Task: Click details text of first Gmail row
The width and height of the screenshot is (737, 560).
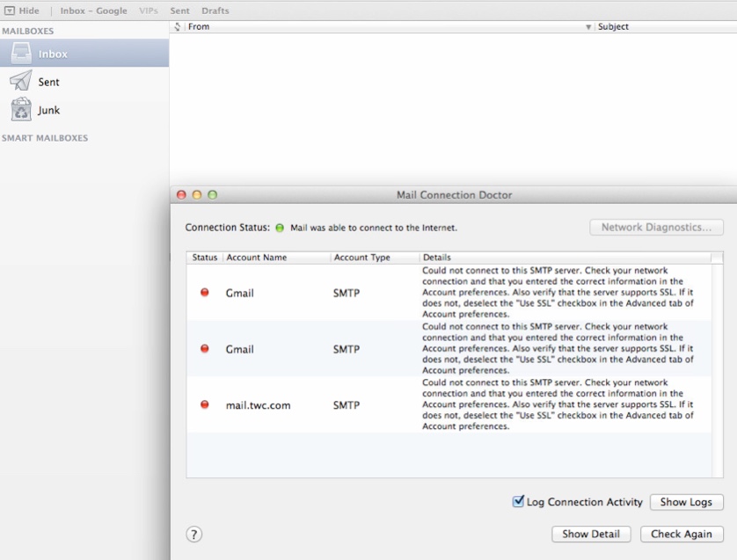Action: [x=558, y=292]
